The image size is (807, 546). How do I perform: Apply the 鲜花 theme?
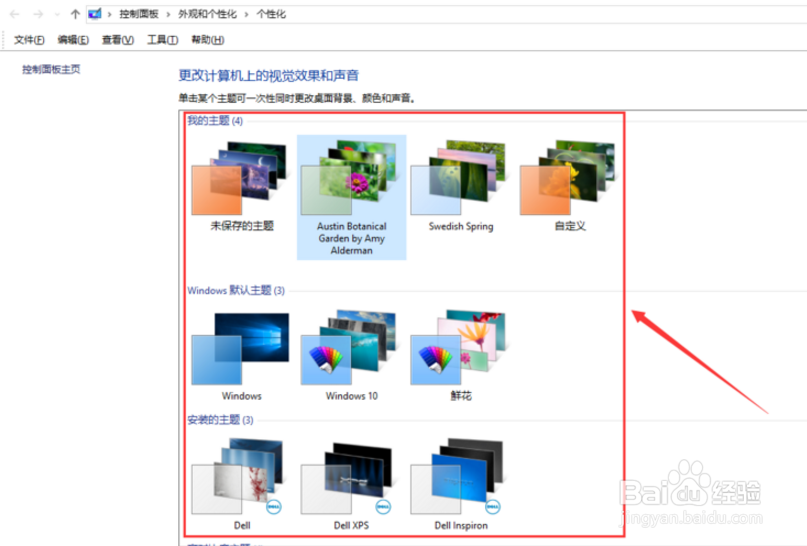[x=461, y=356]
